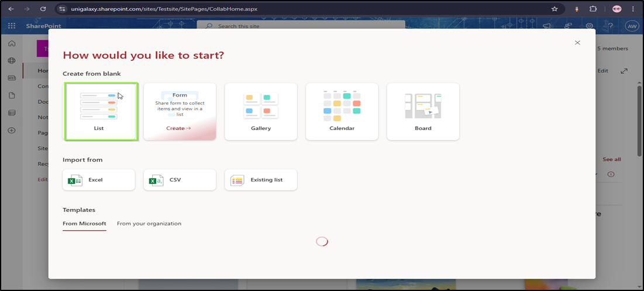Screen dimensions: 644x291
Task: Click the Help question mark icon
Action: click(610, 26)
